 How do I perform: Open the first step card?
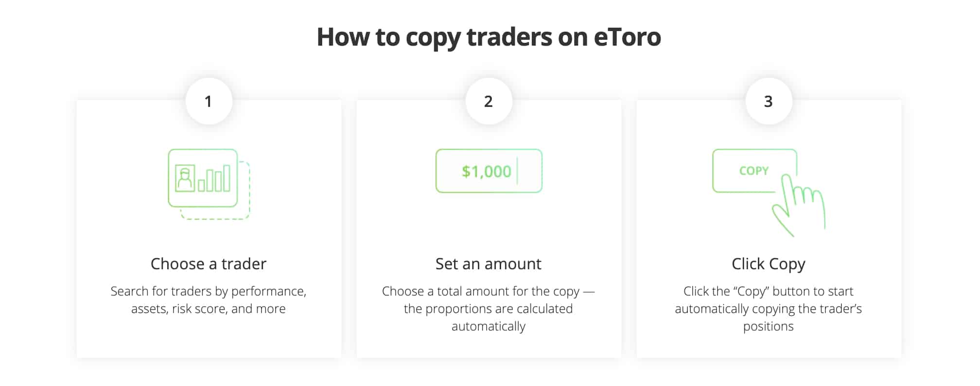pos(209,228)
